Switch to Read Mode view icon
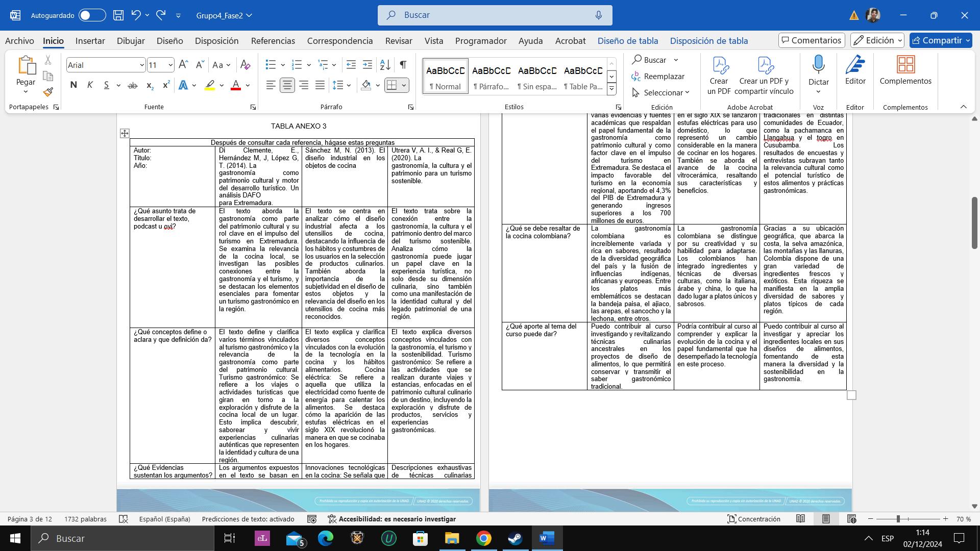 click(x=800, y=519)
